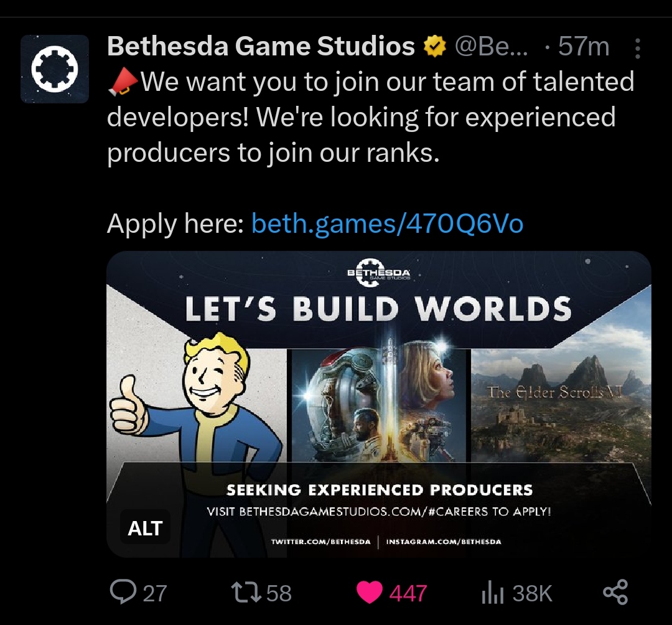Click the 27 replies count
The image size is (672, 625).
coord(155,593)
